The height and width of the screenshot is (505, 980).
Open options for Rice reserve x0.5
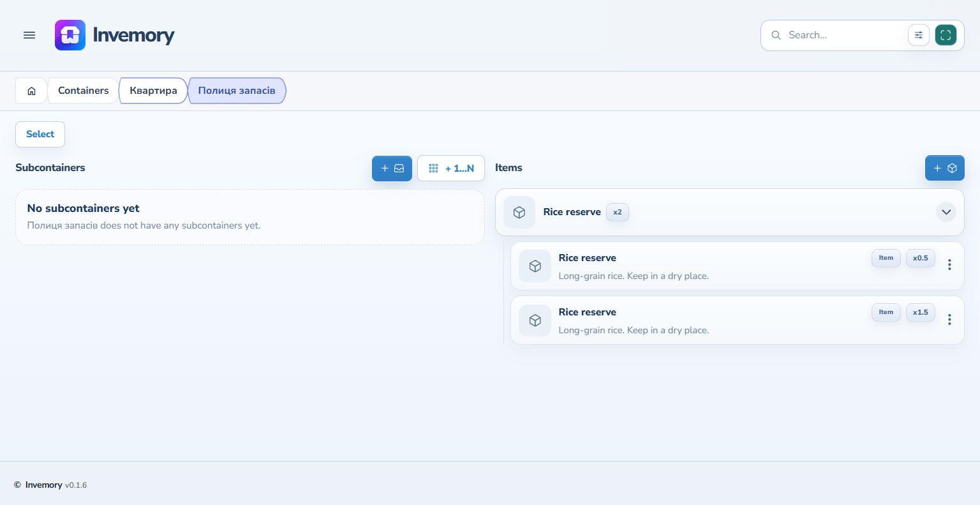coord(949,264)
